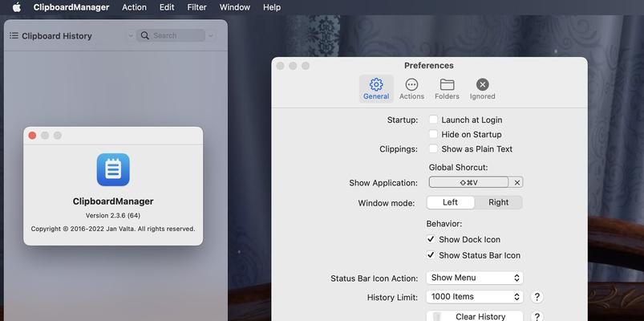This screenshot has width=644, height=321.
Task: Expand the dropdown right of the search field
Action: (211, 36)
